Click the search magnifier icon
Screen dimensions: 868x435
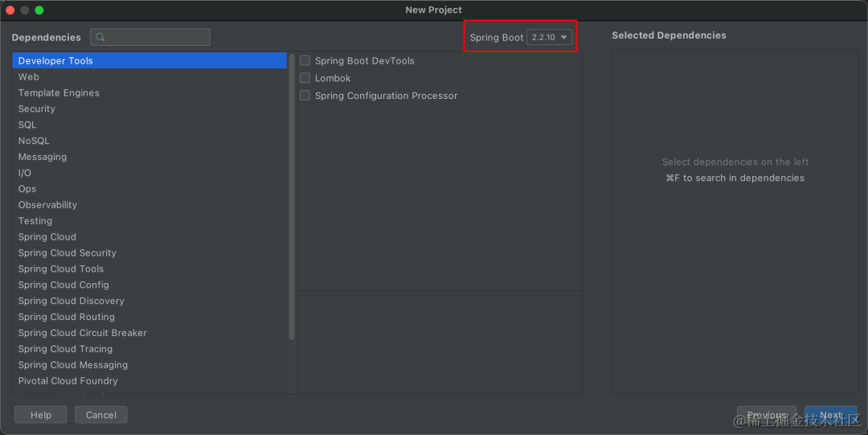click(100, 37)
